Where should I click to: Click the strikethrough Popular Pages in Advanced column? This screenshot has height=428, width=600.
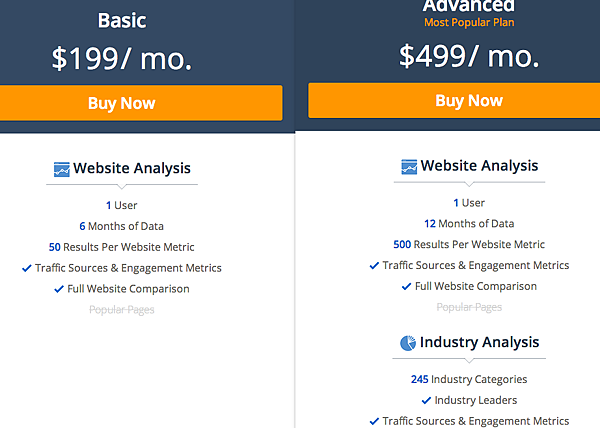click(x=469, y=307)
